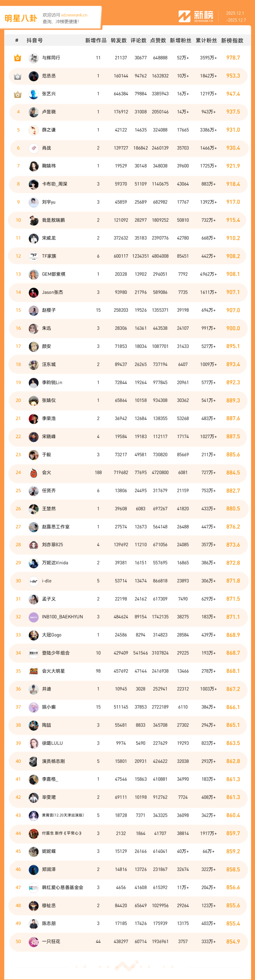Viewport: 255px width, 980px height.
Task: Click the 累计粉丝 column header
Action: coord(206,40)
